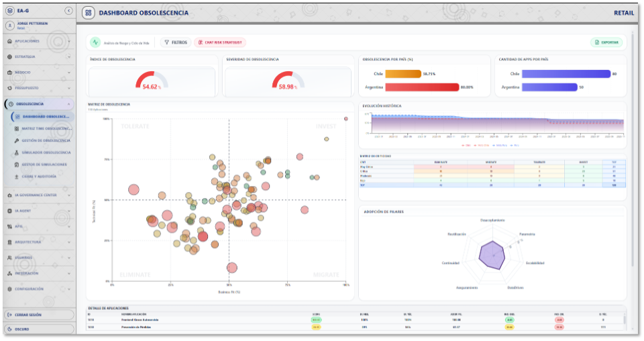This screenshot has height=341, width=644.
Task: Open Gestión de Obsolescencia wrench item
Action: tap(16, 140)
